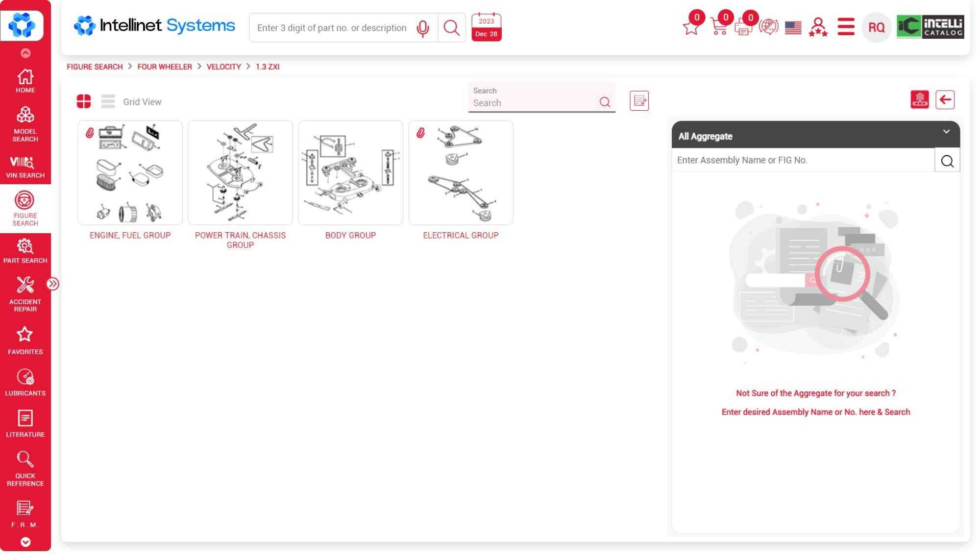The height and width of the screenshot is (555, 980).
Task: Click the VELOCITY breadcrumb link
Action: pyautogui.click(x=223, y=67)
